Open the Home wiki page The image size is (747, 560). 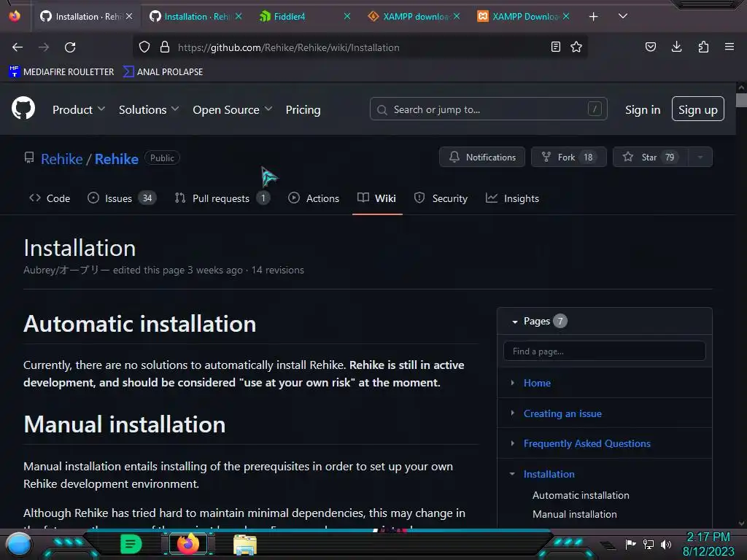pos(537,383)
